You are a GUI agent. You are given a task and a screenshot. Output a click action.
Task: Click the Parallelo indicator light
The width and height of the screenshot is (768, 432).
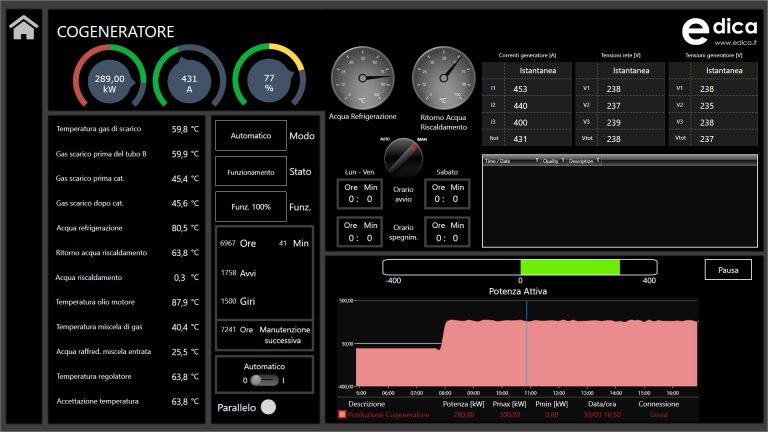(268, 407)
